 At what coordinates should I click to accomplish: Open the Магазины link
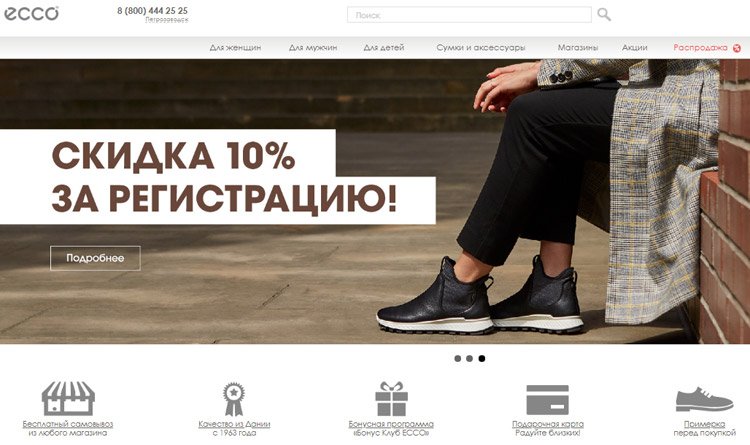click(x=578, y=47)
